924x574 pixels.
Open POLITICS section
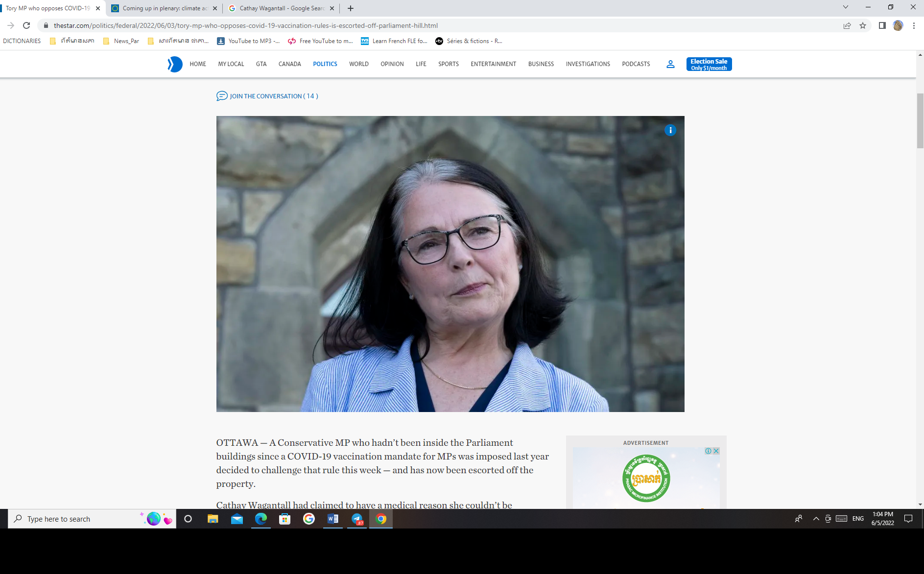tap(325, 64)
